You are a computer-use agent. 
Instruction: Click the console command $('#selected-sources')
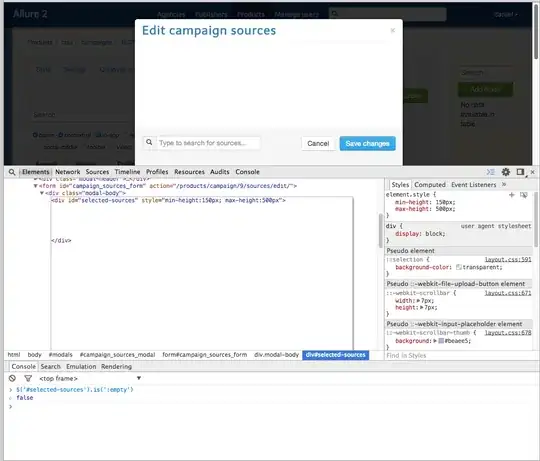(75, 390)
